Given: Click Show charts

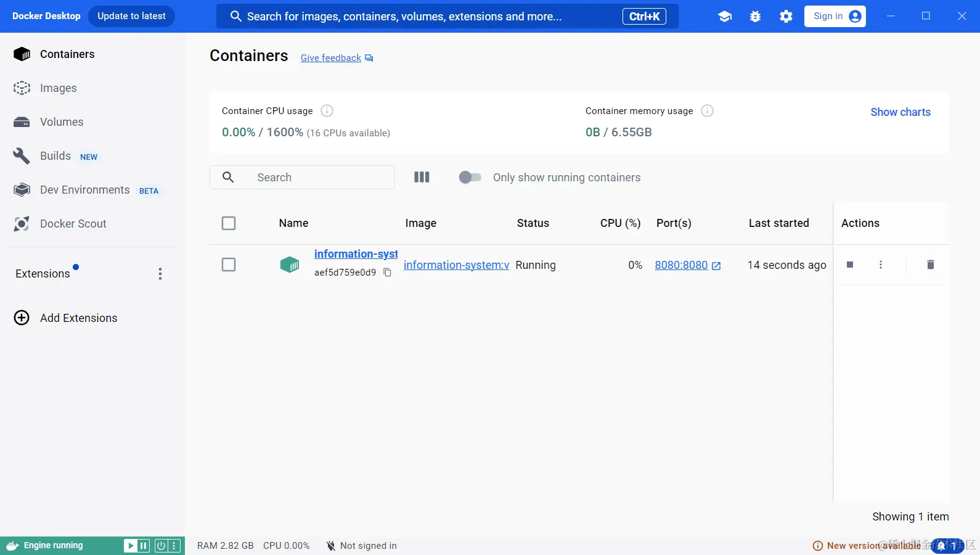Looking at the screenshot, I should click(x=900, y=112).
